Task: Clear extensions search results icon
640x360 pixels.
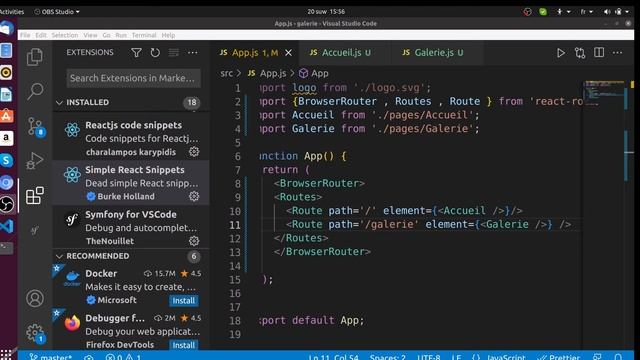Action: (x=174, y=53)
